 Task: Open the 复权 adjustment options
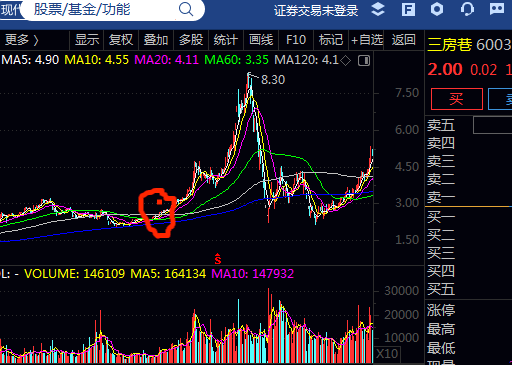(x=121, y=40)
